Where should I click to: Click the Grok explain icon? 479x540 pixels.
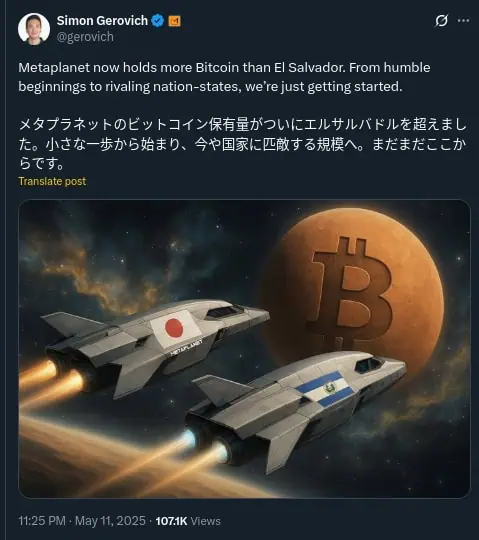point(441,21)
